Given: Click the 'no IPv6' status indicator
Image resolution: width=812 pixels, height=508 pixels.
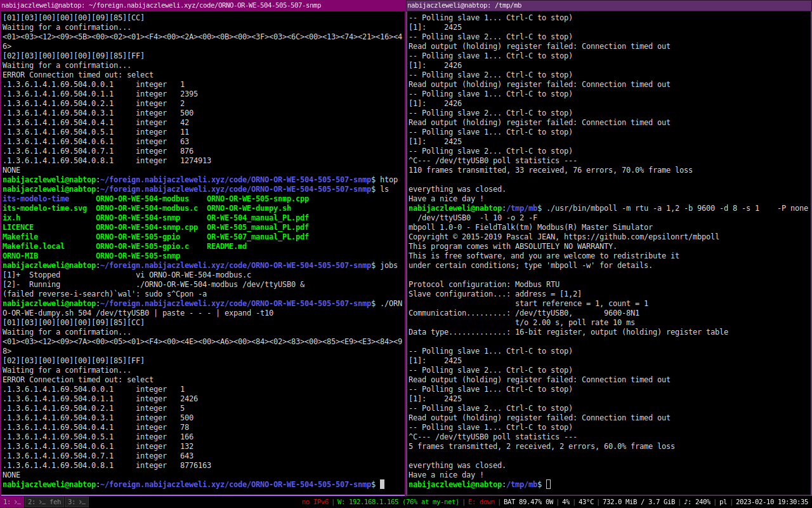Looking at the screenshot, I should point(315,502).
